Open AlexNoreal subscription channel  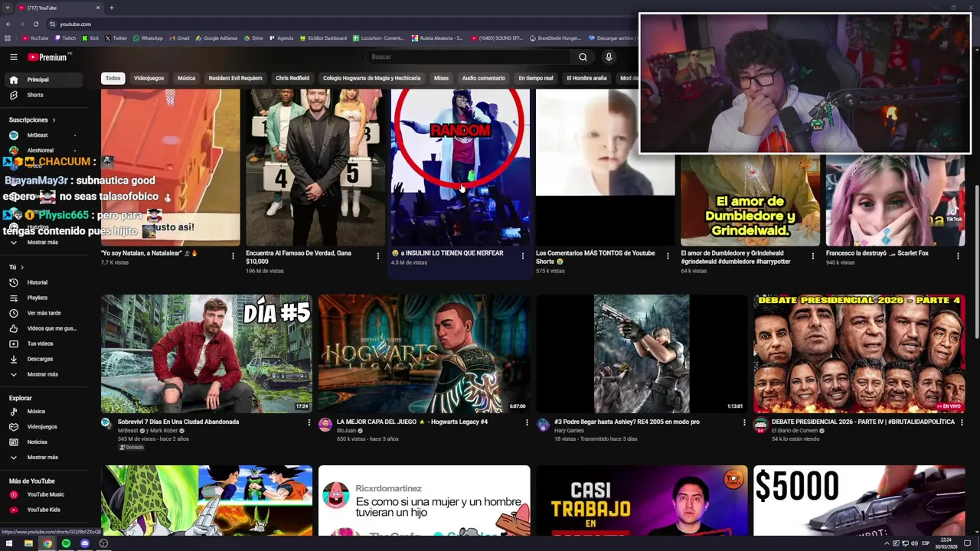tap(40, 151)
